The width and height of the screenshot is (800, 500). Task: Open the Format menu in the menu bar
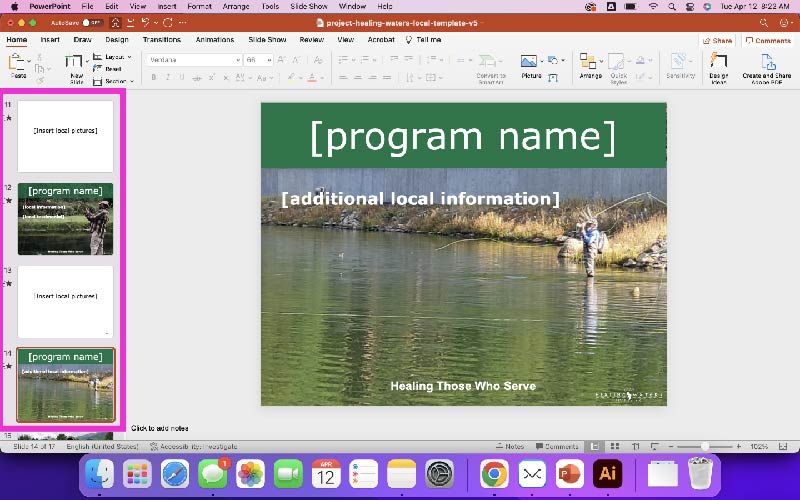coord(199,7)
